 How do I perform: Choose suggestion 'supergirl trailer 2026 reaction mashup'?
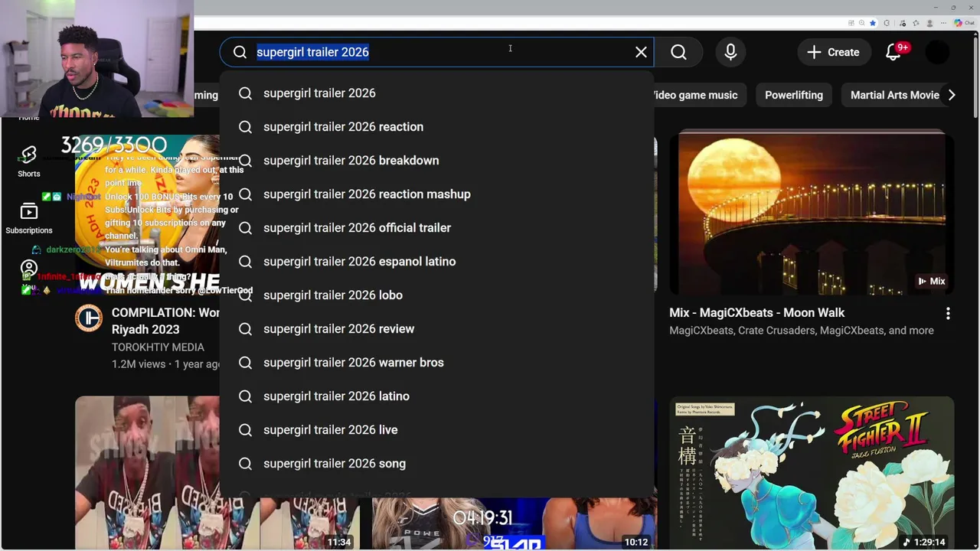436,194
